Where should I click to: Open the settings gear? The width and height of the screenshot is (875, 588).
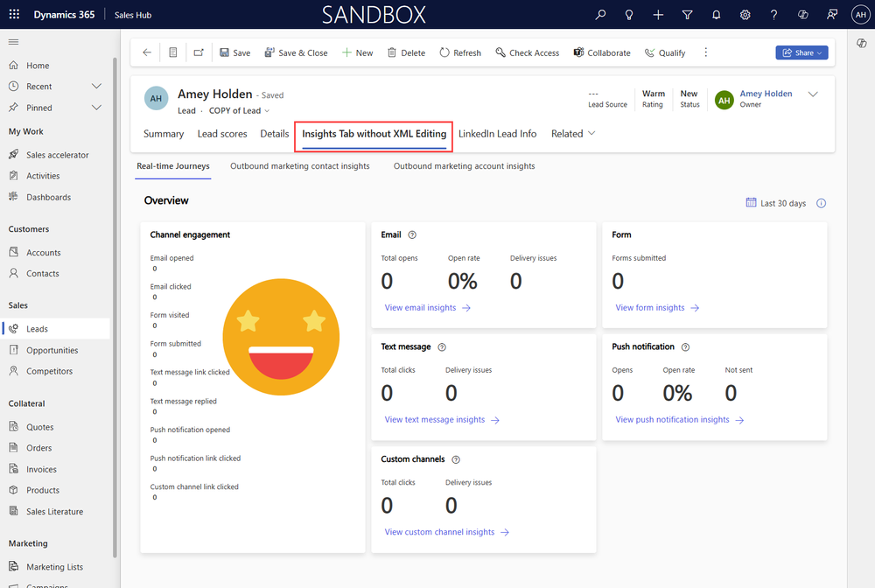[745, 15]
